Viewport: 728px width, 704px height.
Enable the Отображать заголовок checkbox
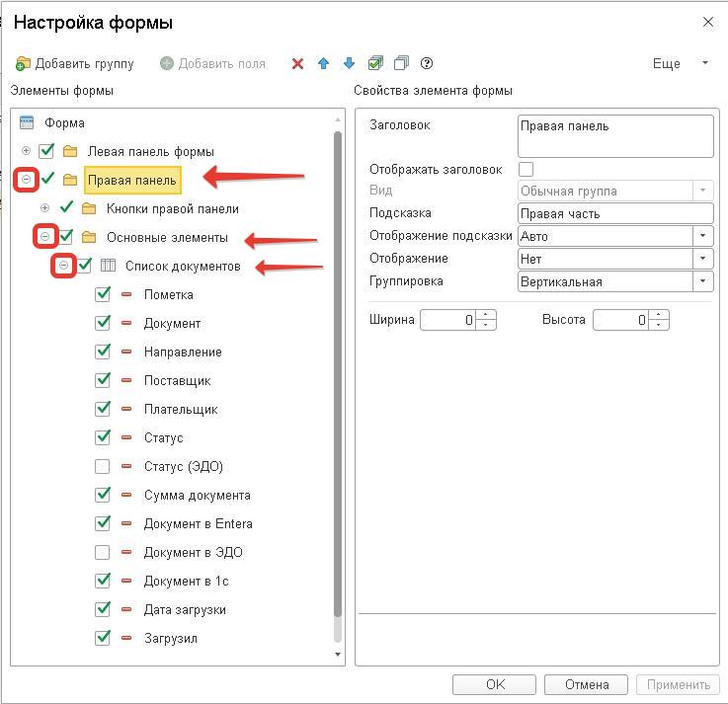click(526, 169)
